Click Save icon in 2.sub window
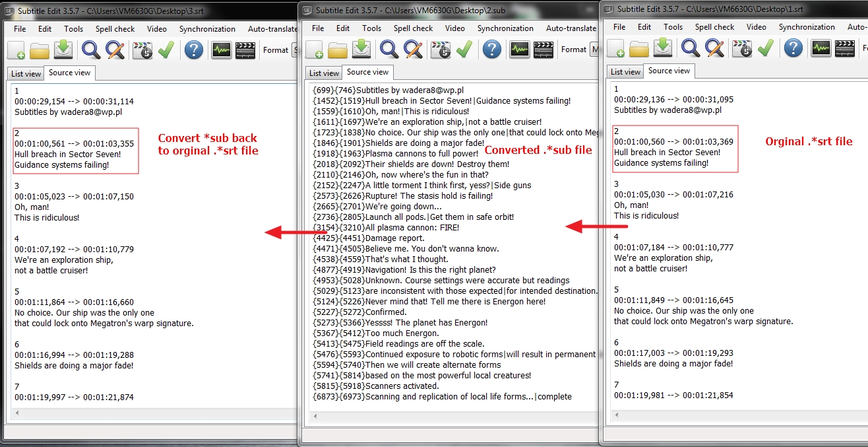The width and height of the screenshot is (868, 447). pyautogui.click(x=361, y=49)
